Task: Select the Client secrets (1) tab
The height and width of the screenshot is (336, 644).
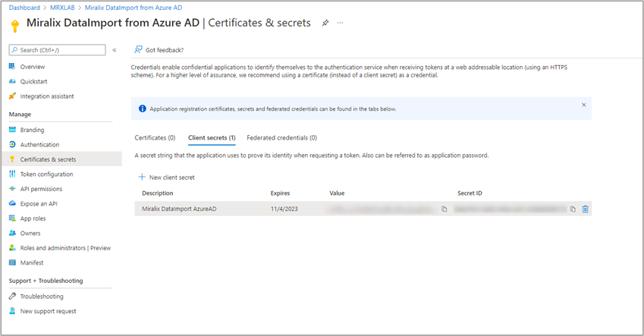Action: [212, 138]
